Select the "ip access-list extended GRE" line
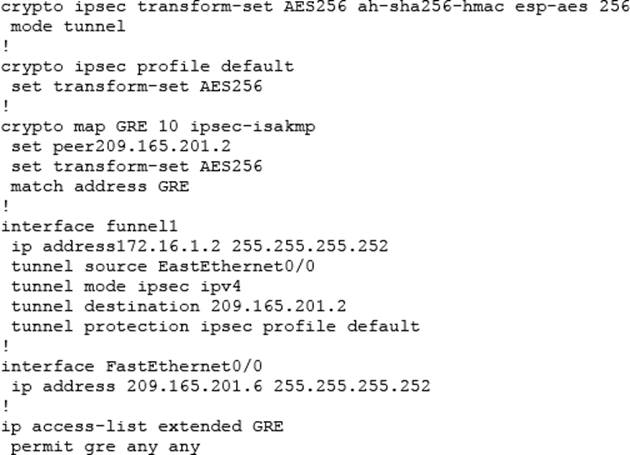Image resolution: width=630 pixels, height=455 pixels. point(142,426)
